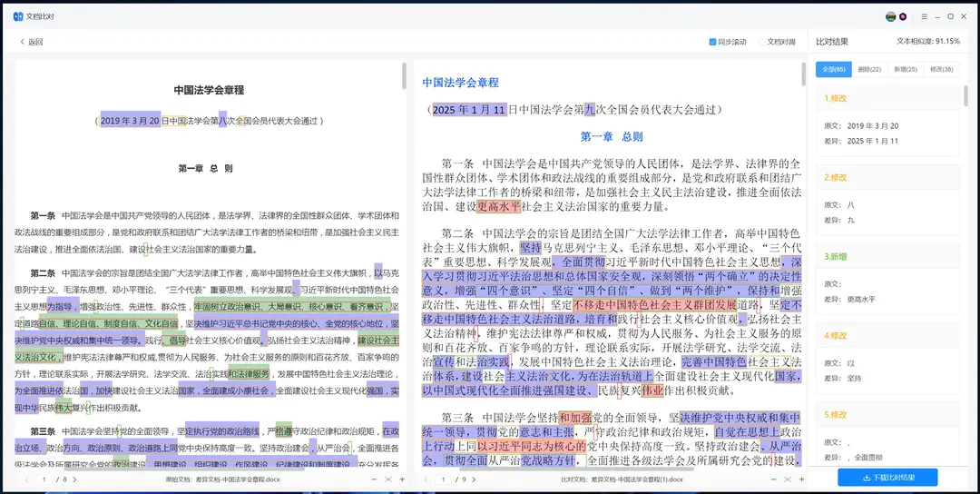Select the 4.修改 difference card
The image size is (980, 494).
(887, 359)
